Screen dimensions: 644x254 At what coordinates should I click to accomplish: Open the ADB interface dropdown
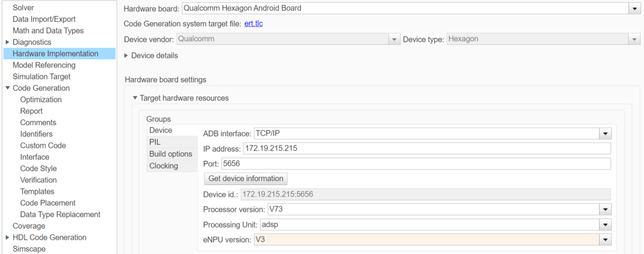(605, 134)
